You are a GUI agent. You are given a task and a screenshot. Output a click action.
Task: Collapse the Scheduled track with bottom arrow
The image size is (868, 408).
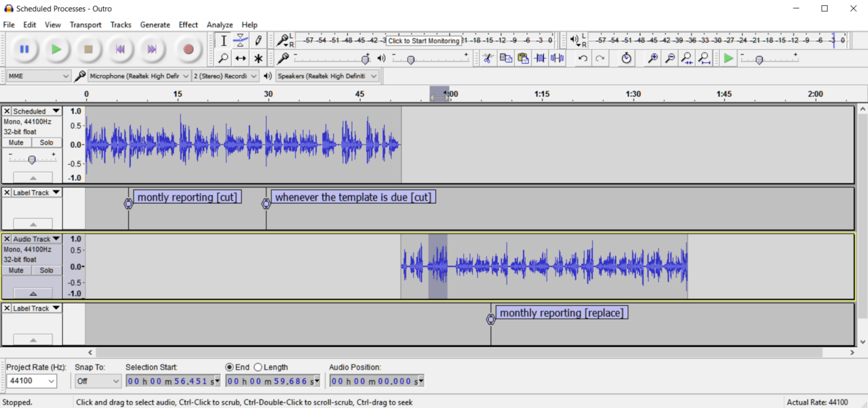click(x=33, y=177)
